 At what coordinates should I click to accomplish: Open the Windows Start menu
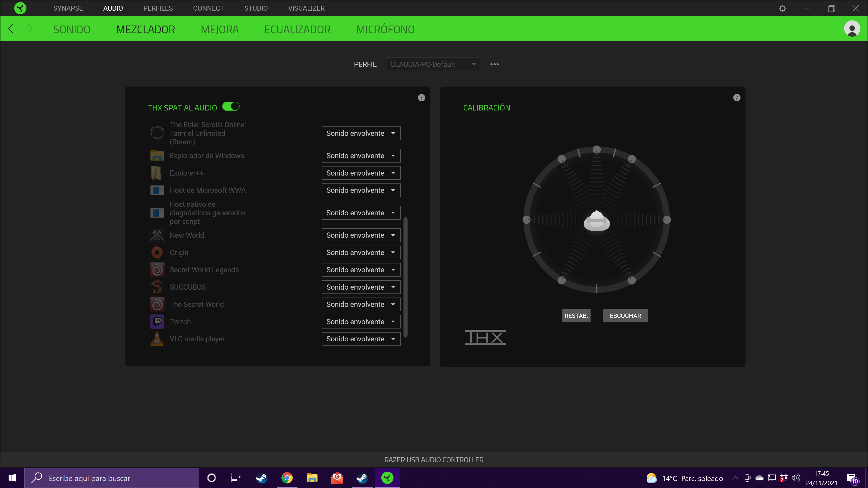click(x=12, y=478)
